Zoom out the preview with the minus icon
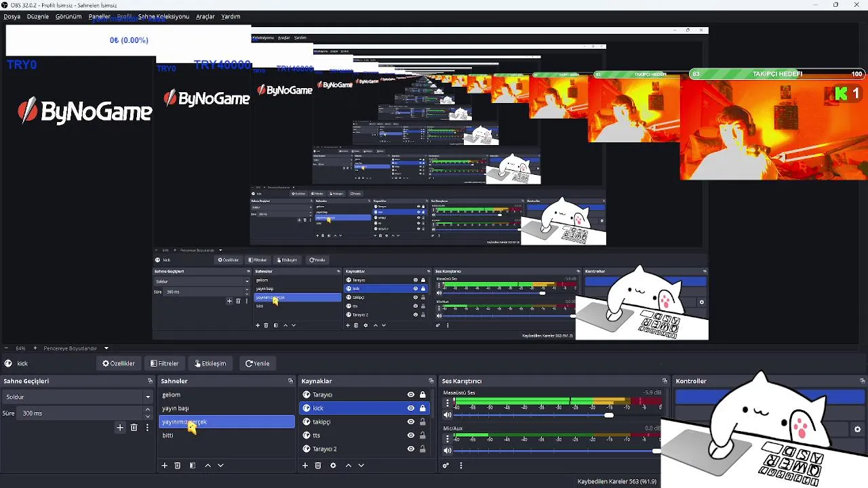The image size is (868, 488). coord(6,348)
